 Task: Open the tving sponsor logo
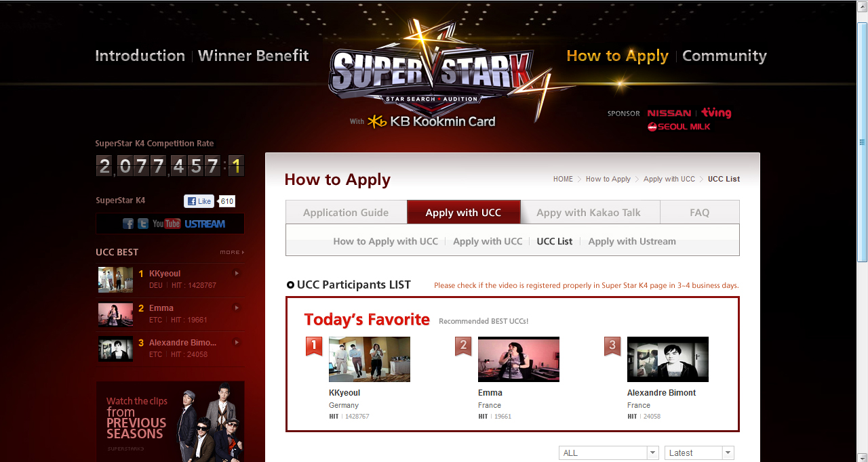715,113
